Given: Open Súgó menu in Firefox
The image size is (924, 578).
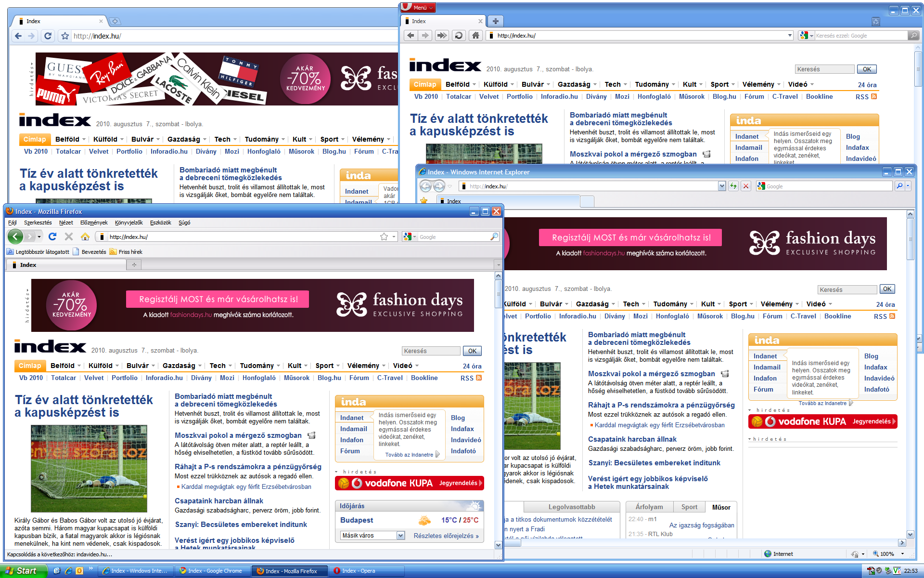Looking at the screenshot, I should click(x=184, y=223).
